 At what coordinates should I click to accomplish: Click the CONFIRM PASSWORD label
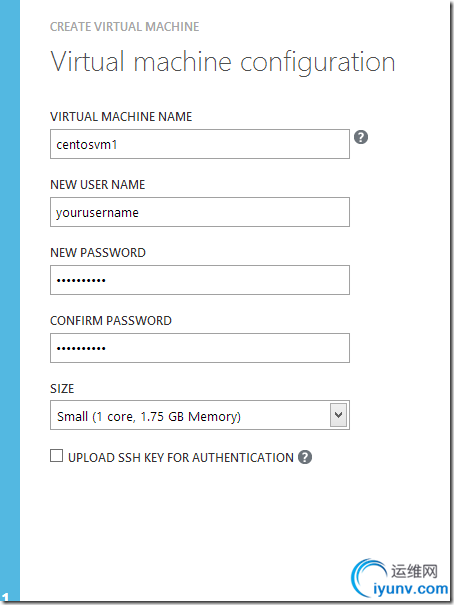(111, 321)
